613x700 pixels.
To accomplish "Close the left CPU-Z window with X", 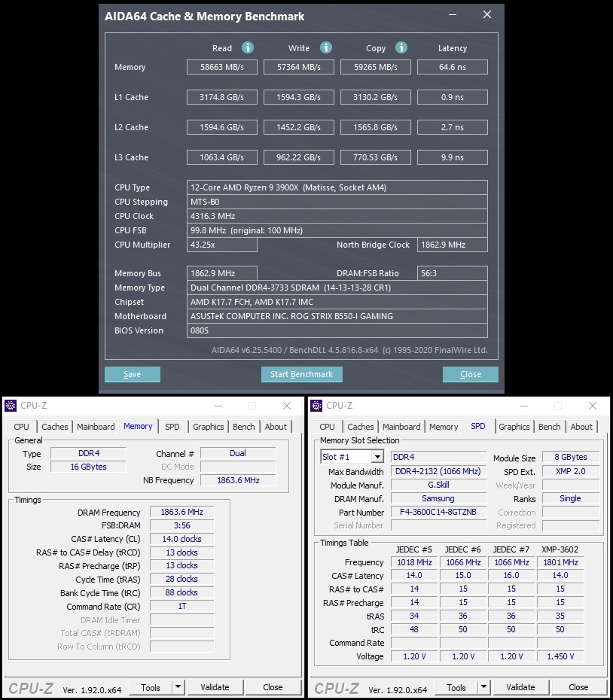I will (x=287, y=406).
